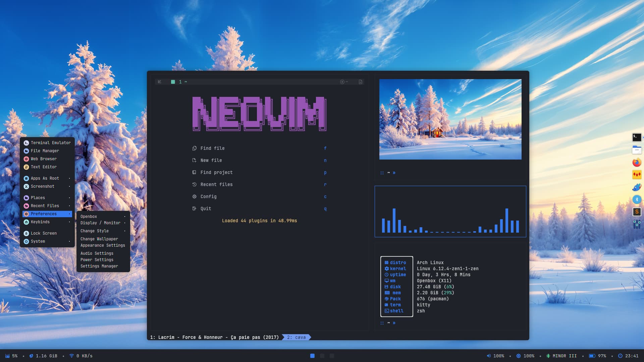Image resolution: width=644 pixels, height=362 pixels.
Task: Expand the Recent Files submenu
Action: [47, 206]
